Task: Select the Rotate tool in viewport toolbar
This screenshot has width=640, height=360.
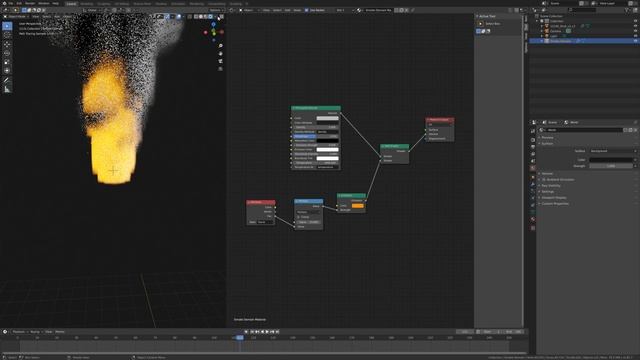Action: click(7, 53)
